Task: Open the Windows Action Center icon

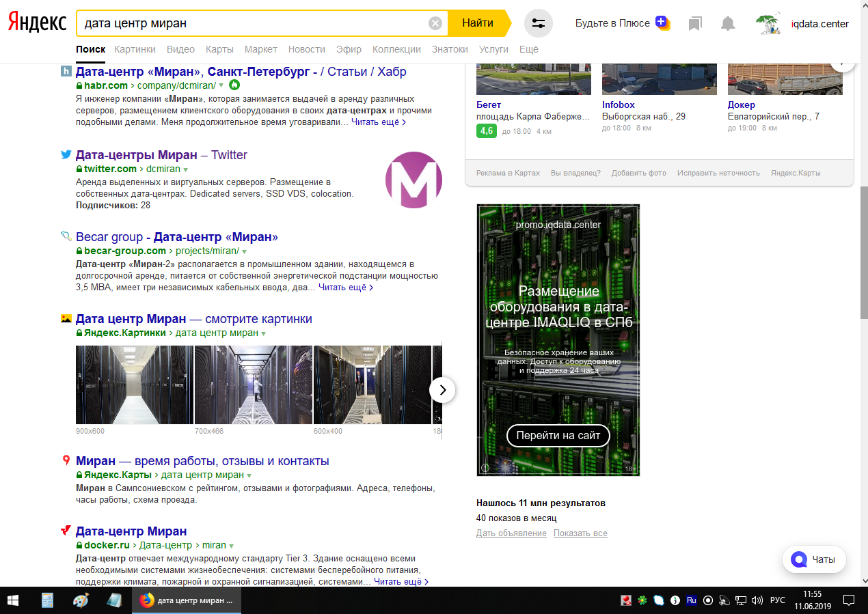Action: [849, 600]
